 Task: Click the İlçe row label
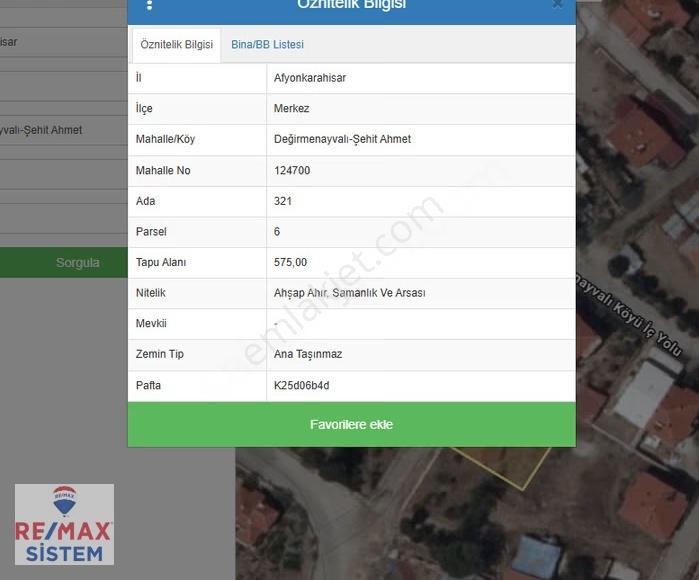coord(144,109)
